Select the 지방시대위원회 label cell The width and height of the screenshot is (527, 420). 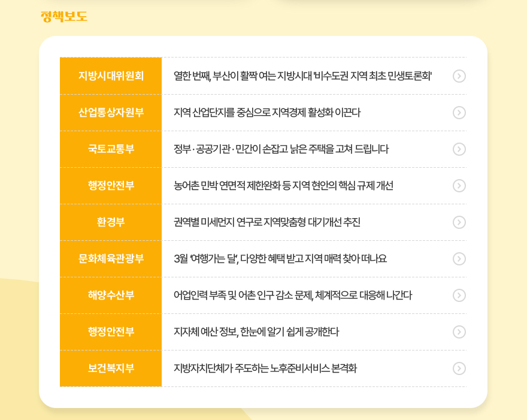[x=111, y=76]
